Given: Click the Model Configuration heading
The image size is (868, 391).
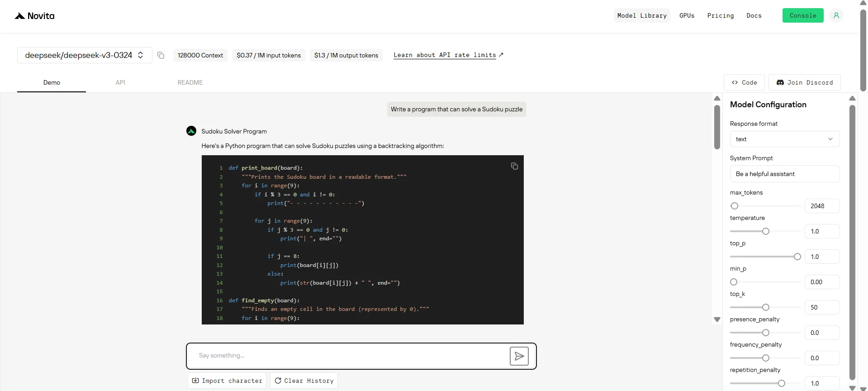Looking at the screenshot, I should [x=768, y=105].
